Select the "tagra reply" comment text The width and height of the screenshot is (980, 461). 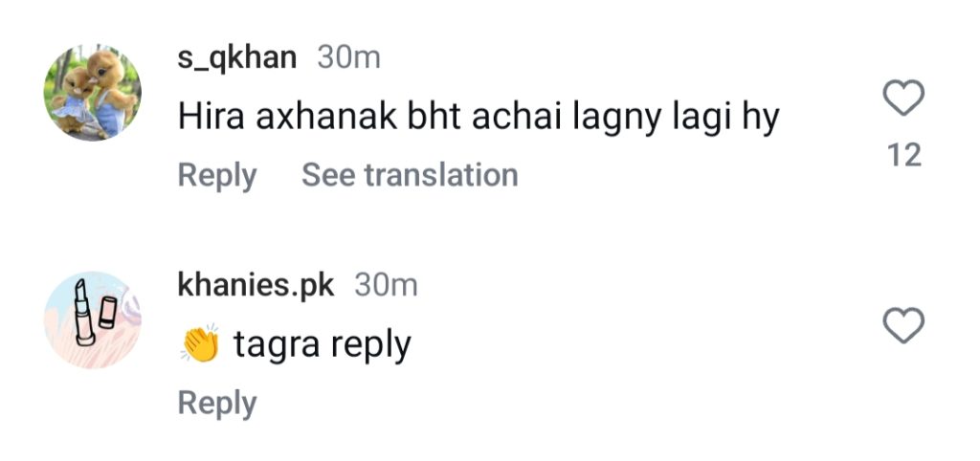coord(322,344)
